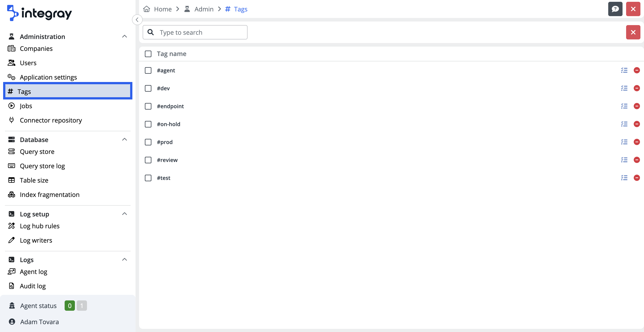This screenshot has width=644, height=332.
Task: Collapse the Log setup section
Action: click(125, 213)
